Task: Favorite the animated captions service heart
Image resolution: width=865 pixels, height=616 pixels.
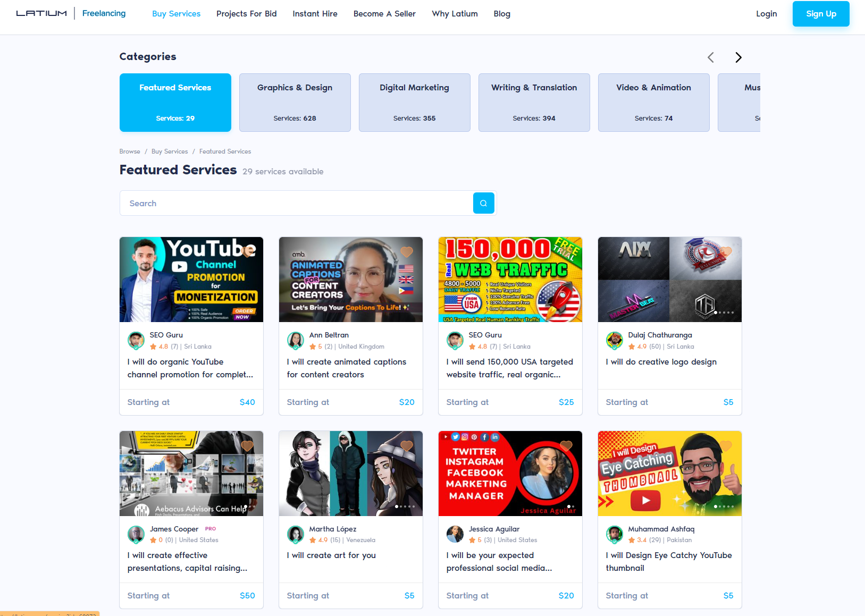Action: [407, 251]
